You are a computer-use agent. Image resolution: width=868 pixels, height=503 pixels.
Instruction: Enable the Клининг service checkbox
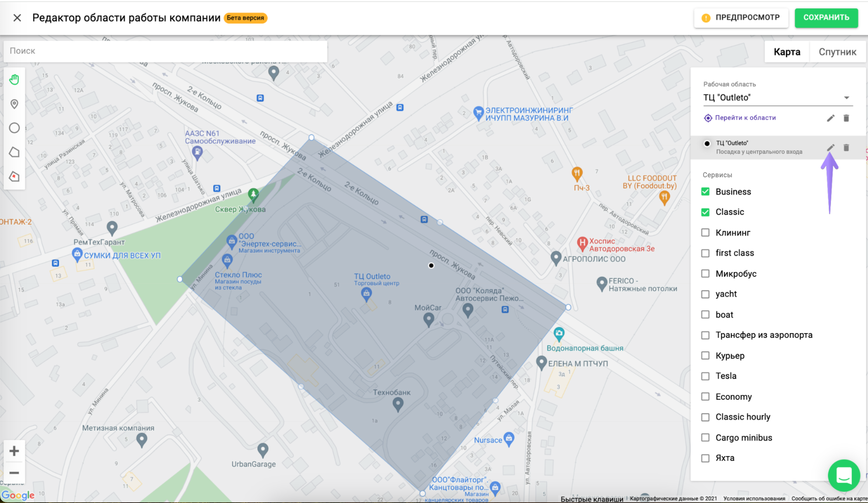coord(705,233)
